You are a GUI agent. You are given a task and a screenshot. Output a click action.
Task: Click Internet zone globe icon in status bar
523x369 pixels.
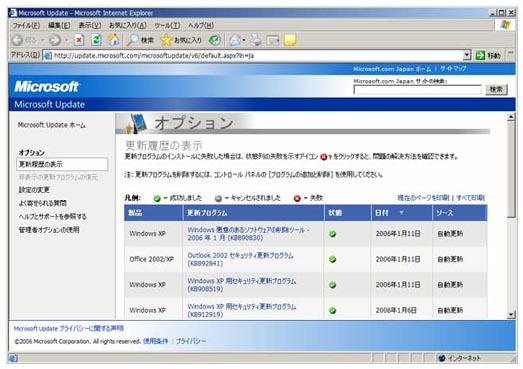(x=442, y=358)
